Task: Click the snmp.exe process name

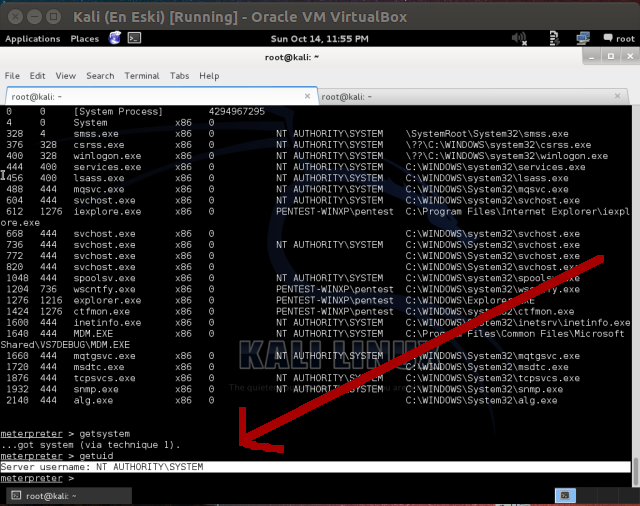Action: pos(96,389)
